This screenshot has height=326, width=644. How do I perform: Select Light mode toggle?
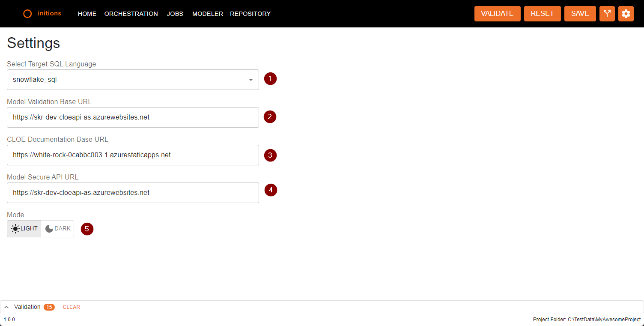pos(24,229)
